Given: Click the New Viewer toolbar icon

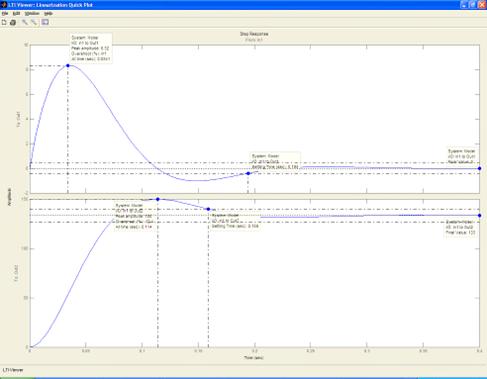Looking at the screenshot, I should (4, 22).
